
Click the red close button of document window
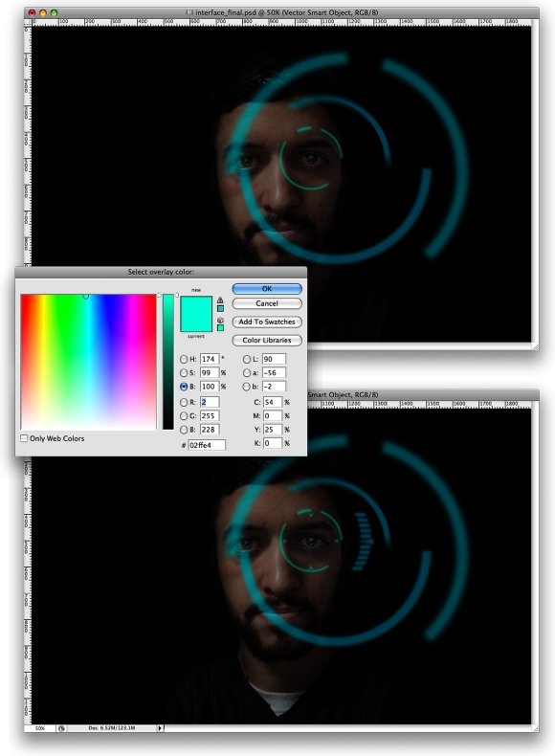coord(32,12)
